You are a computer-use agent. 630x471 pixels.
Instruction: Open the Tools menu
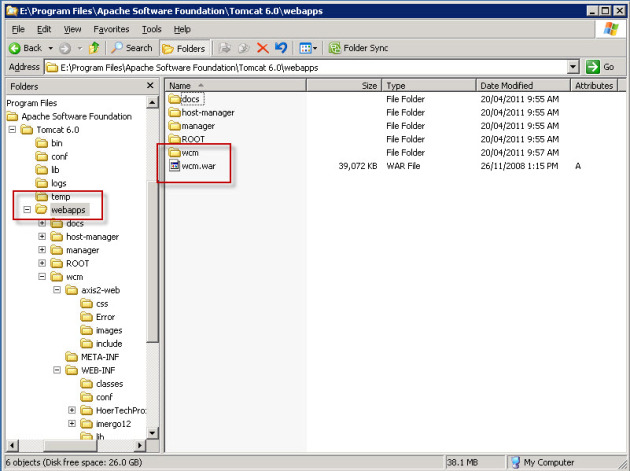(x=151, y=29)
